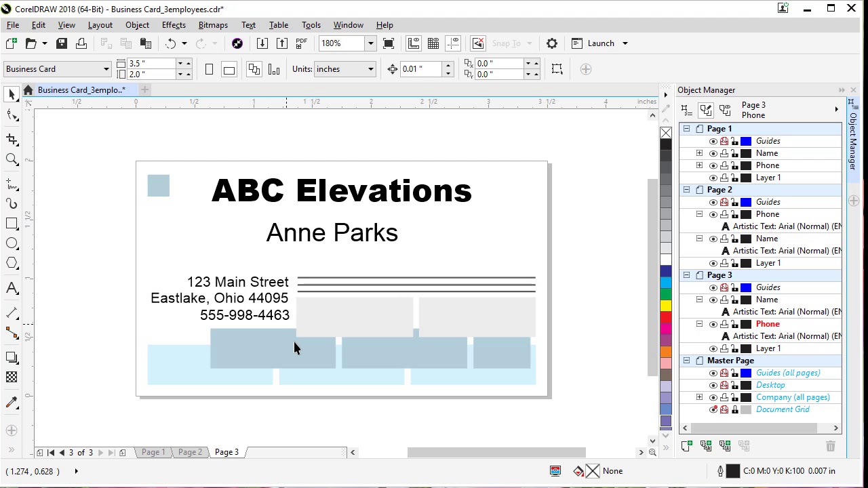Screen dimensions: 868x488
Task: Select the Freehand tool
Action: pyautogui.click(x=12, y=184)
